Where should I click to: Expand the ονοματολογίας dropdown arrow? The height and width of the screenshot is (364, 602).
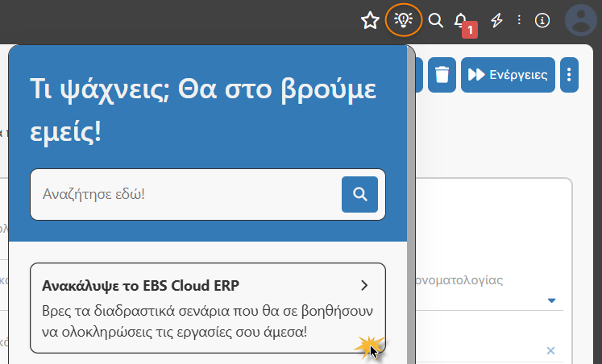(x=552, y=300)
